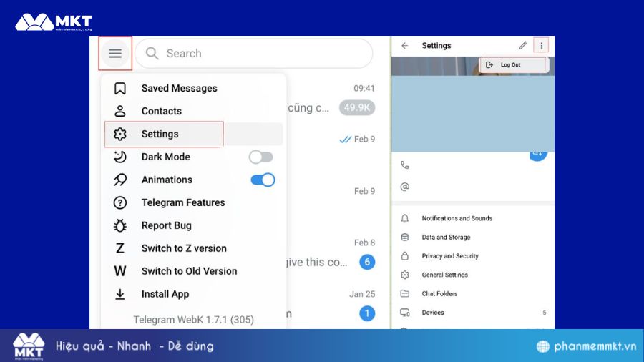644x362 pixels.
Task: Select Switch to Z version
Action: tap(193, 248)
